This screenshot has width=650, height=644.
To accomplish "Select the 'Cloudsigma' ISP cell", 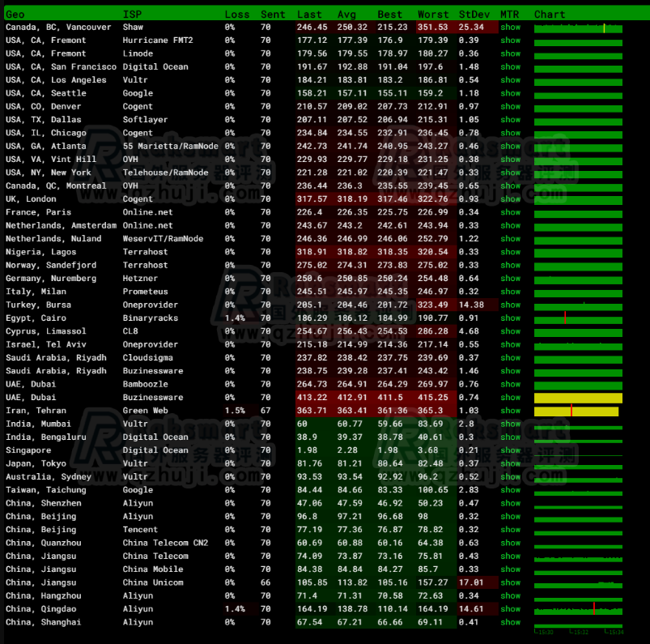I will coord(148,358).
